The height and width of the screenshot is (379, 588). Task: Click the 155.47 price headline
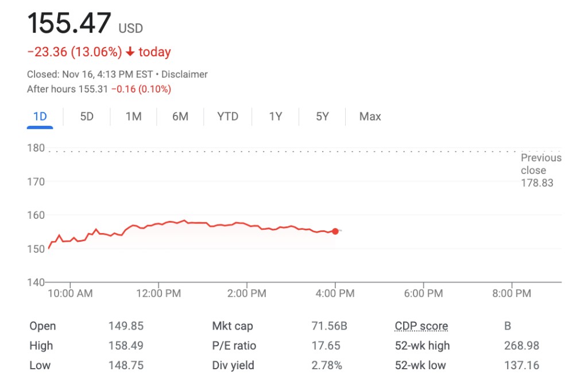[69, 24]
